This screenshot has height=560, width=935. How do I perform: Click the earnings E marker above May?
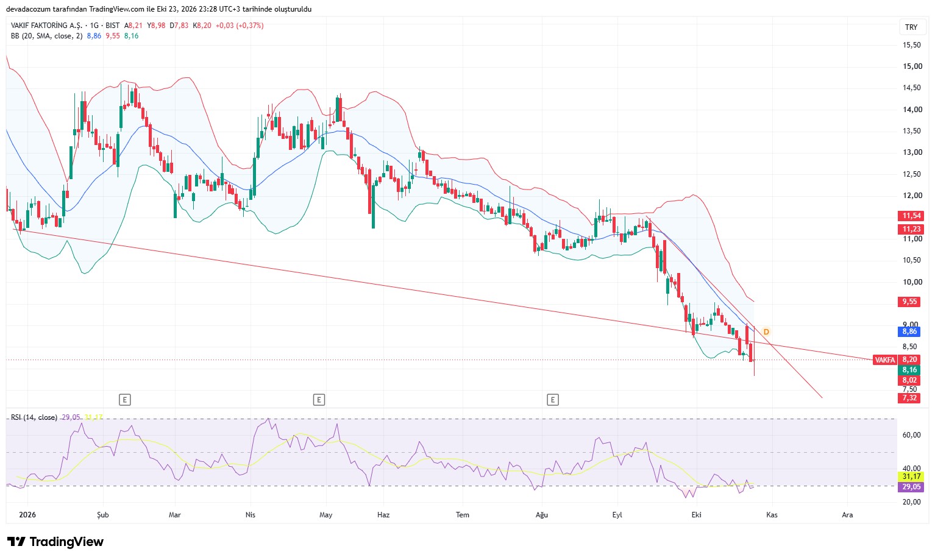point(319,400)
